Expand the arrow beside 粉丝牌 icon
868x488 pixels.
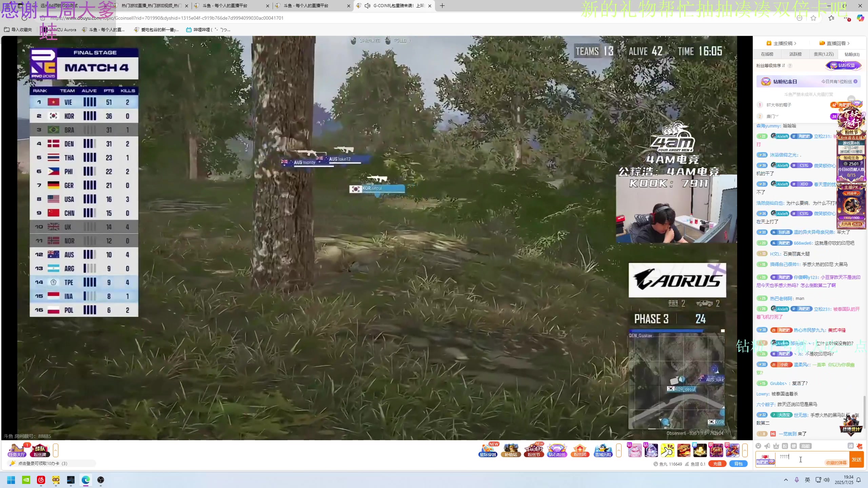click(56, 450)
